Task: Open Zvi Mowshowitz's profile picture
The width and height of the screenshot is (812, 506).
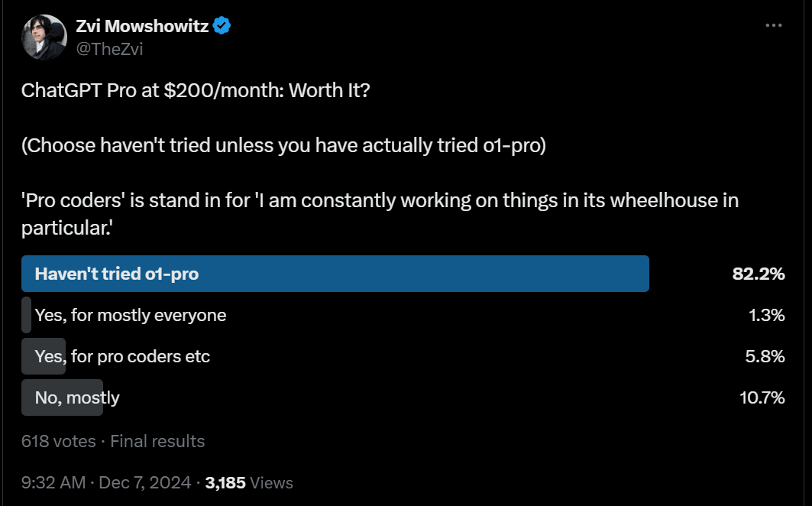Action: point(44,37)
